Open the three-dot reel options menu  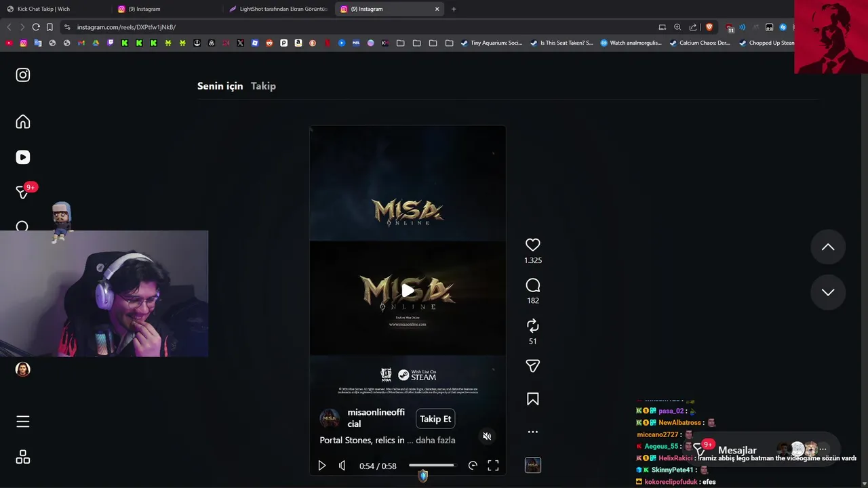pos(533,432)
